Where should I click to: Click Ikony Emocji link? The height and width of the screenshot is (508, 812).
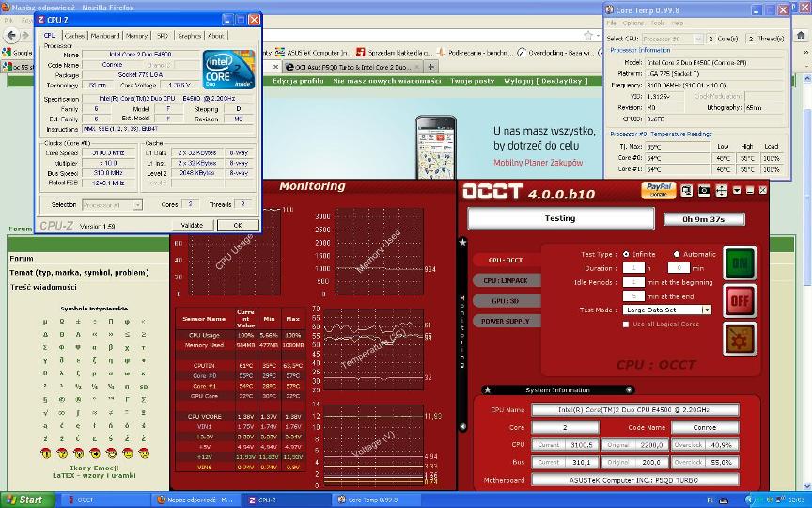[94, 468]
